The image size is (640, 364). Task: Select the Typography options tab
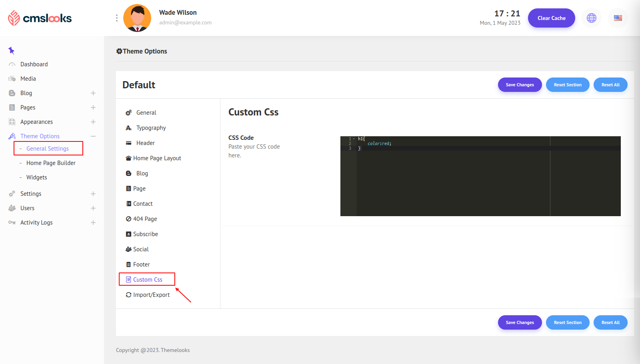tap(151, 128)
